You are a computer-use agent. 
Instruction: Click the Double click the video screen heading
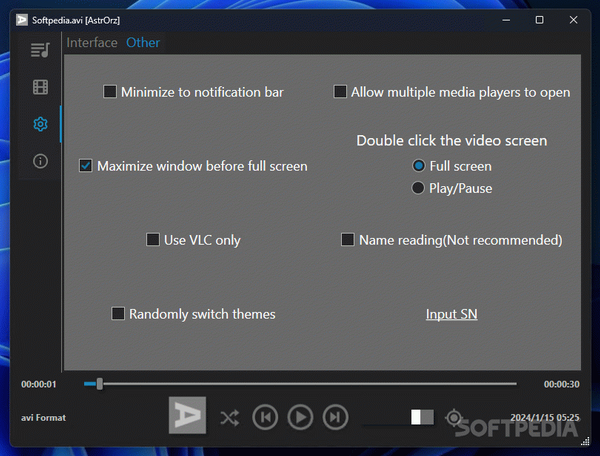tap(452, 141)
